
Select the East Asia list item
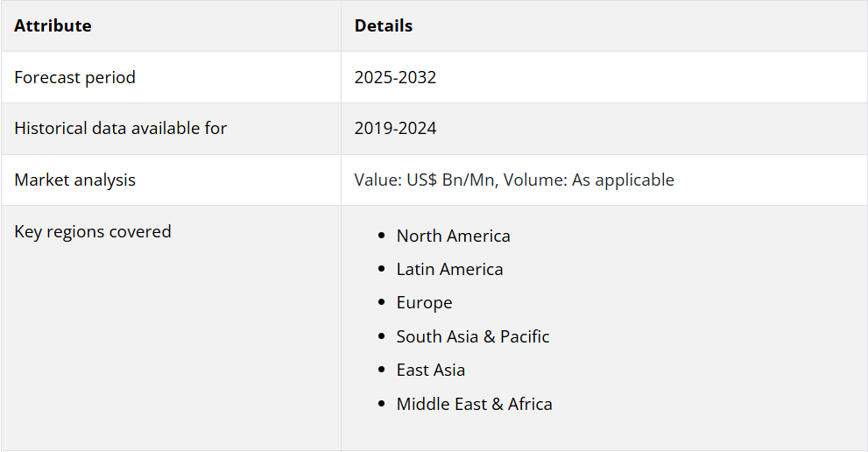click(x=431, y=371)
